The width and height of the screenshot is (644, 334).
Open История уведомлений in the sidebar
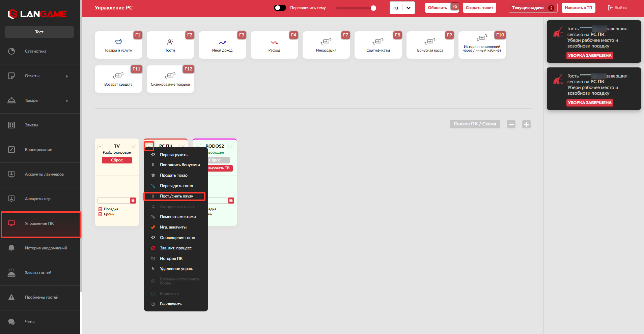pyautogui.click(x=40, y=248)
